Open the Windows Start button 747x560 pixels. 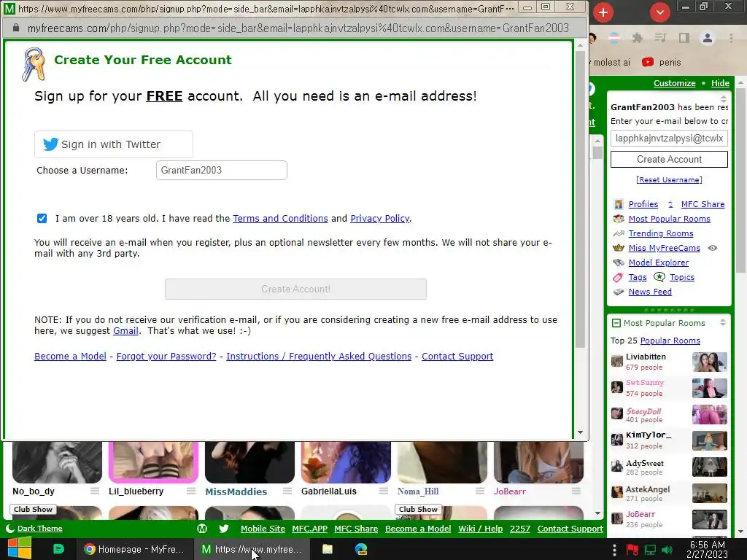tap(19, 548)
